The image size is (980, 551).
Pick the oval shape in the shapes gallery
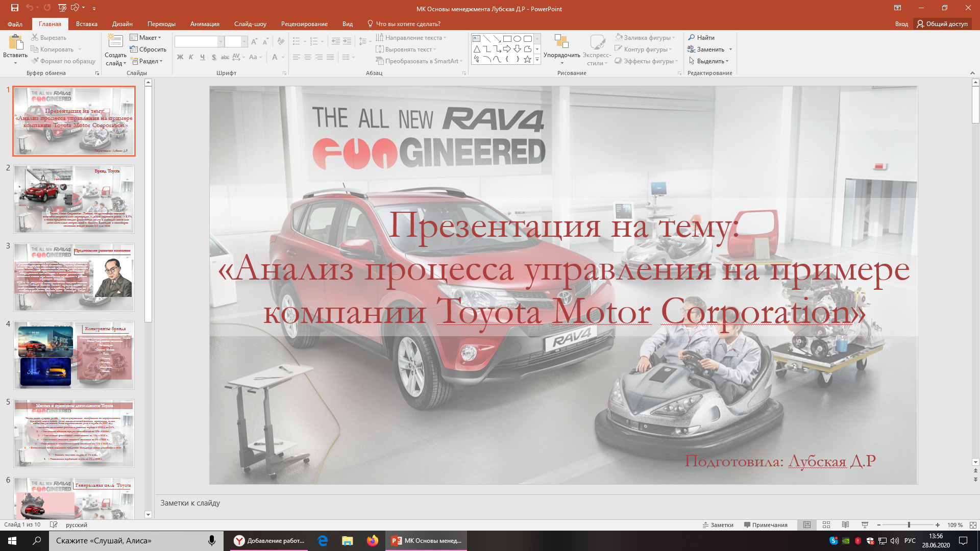[517, 38]
